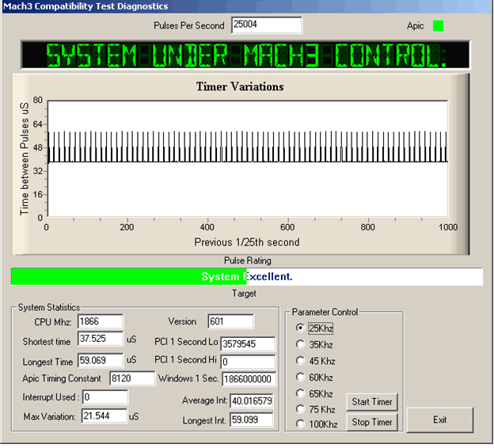
Task: Click the 'Time between Pulses uS' axis label
Action: [x=25, y=159]
